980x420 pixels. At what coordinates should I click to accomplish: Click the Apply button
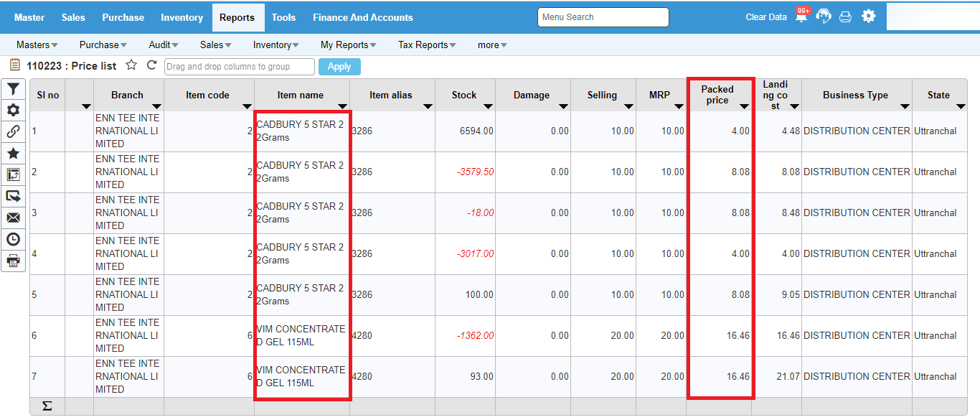[339, 67]
